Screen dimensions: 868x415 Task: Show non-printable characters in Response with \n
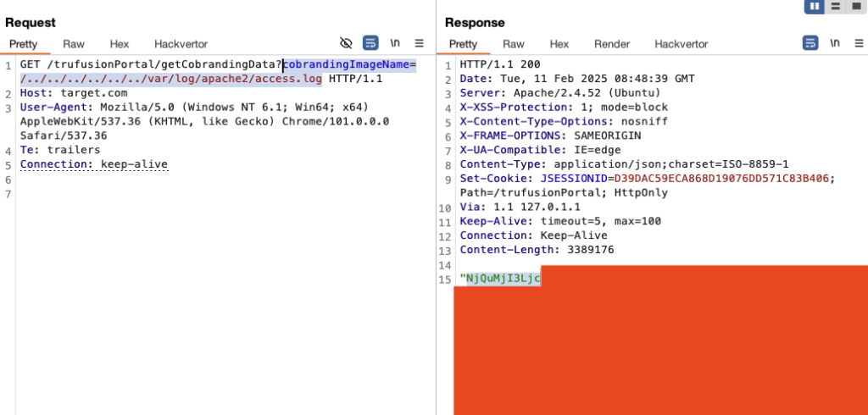835,43
